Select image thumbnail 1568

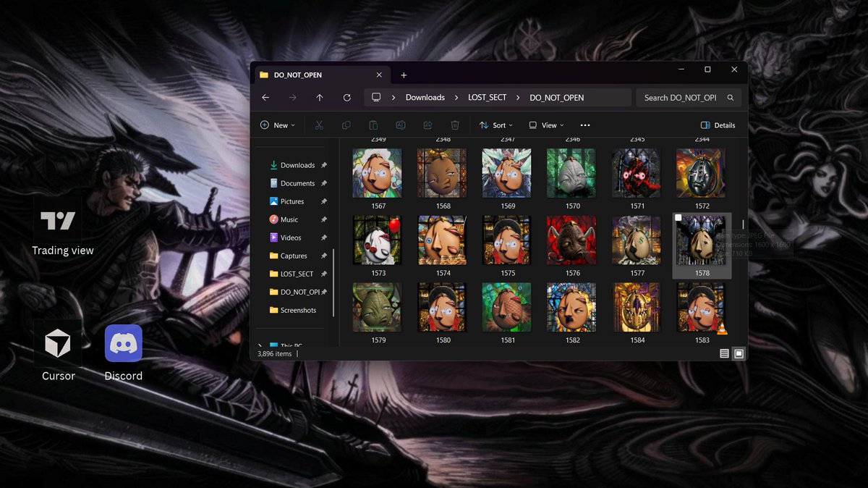pyautogui.click(x=443, y=174)
